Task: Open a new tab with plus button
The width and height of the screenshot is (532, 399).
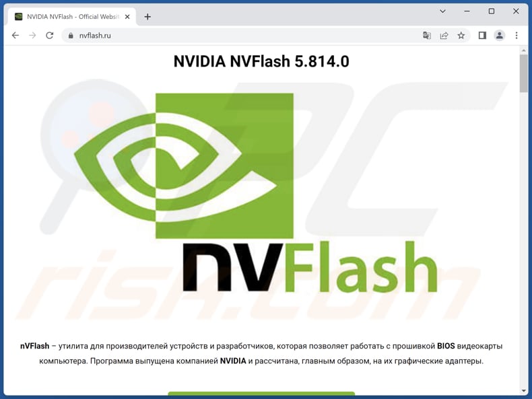Action: coord(147,17)
